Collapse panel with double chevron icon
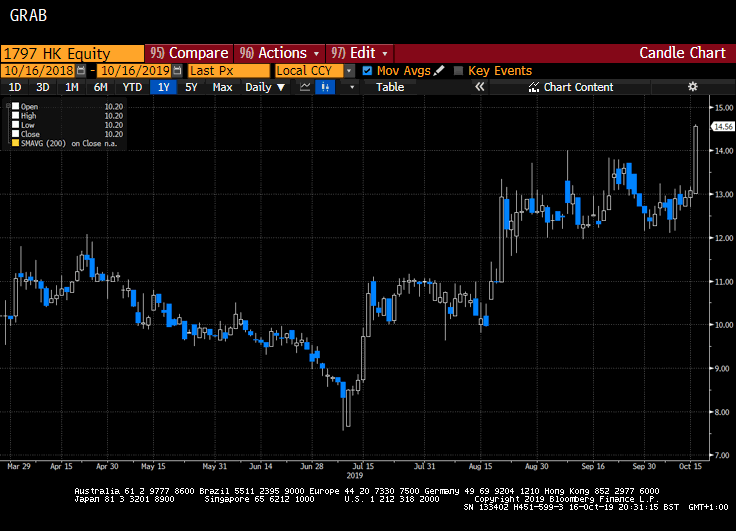 [x=479, y=87]
